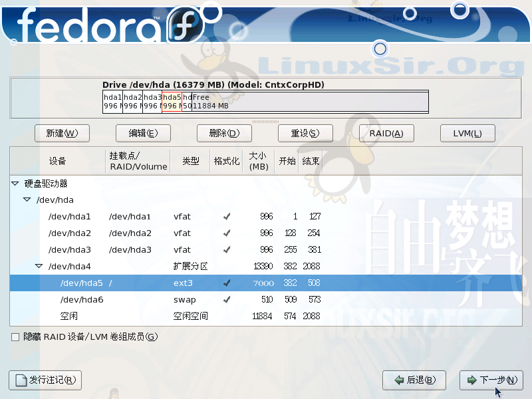This screenshot has width=532, height=399.
Task: Select the /dev/hda1 partition row
Action: (x=266, y=217)
